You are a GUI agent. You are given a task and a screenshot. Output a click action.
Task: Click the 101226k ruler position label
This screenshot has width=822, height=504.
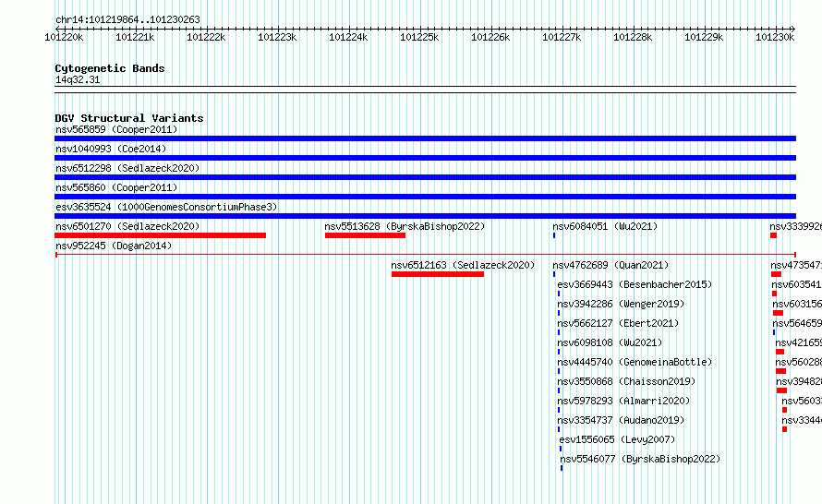(x=490, y=37)
